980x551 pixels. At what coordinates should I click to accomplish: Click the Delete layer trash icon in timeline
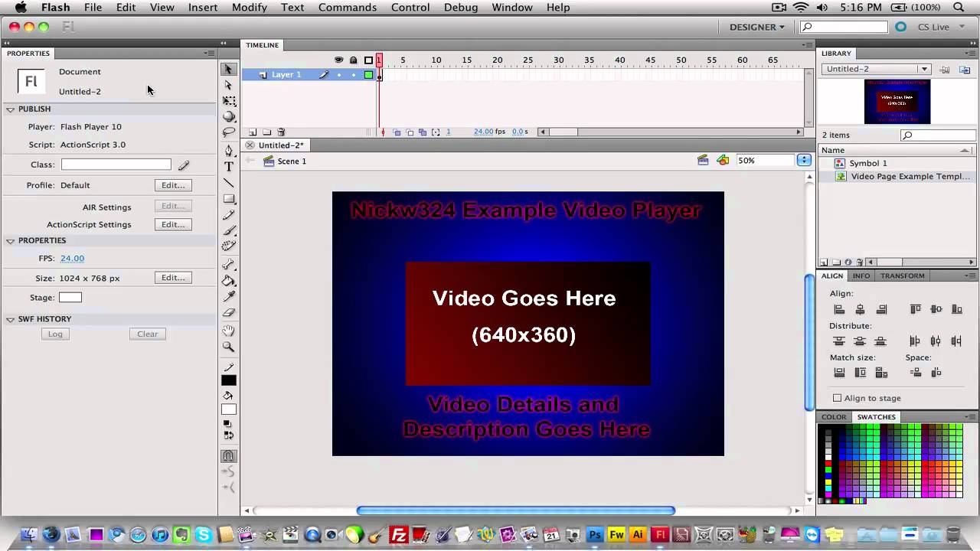pos(281,132)
